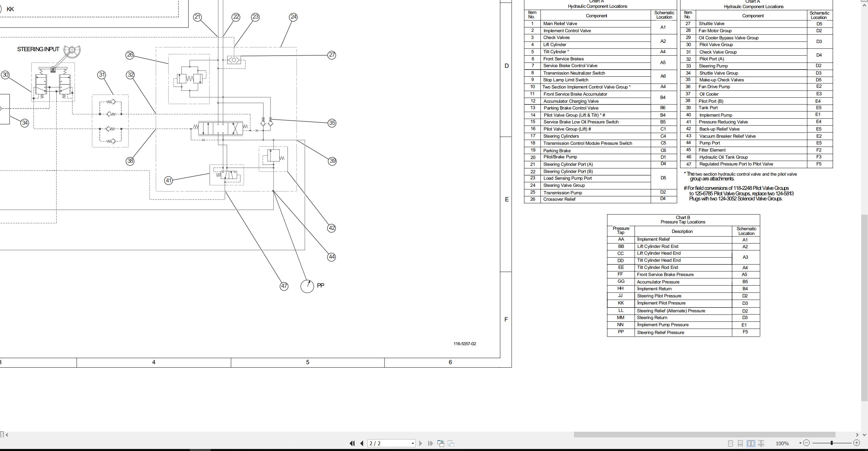The height and width of the screenshot is (451, 868).
Task: Click 'Chart B Pressure Tap Locations' heading
Action: (683, 220)
